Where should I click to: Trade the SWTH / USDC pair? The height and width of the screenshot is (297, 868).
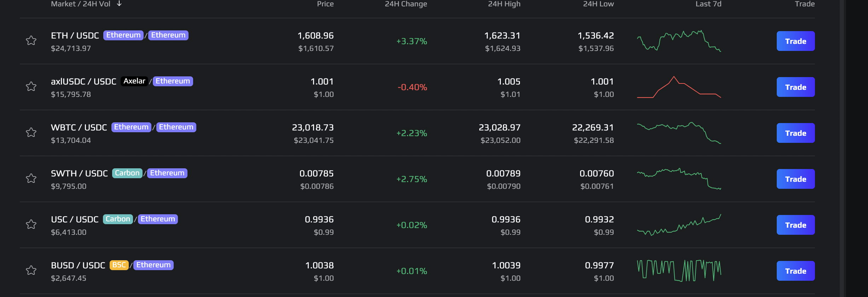tap(795, 179)
